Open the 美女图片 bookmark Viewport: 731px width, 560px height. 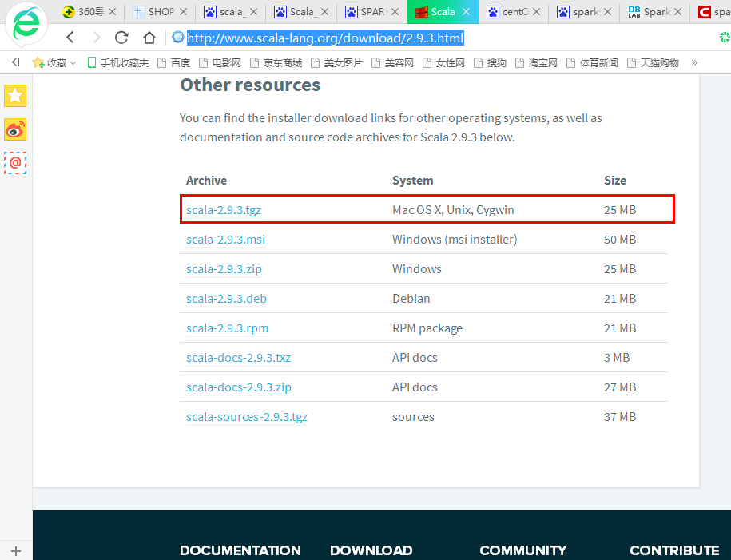point(336,62)
